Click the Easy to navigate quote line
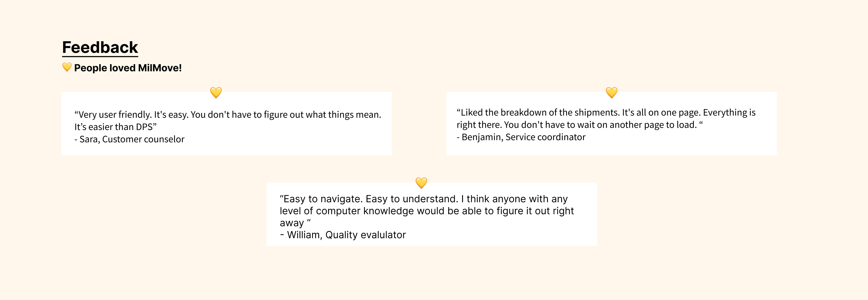Viewport: 868px width, 300px height. tap(424, 199)
